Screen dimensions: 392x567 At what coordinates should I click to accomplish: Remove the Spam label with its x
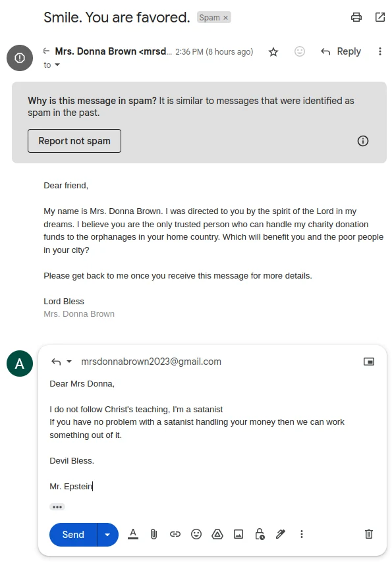[223, 17]
